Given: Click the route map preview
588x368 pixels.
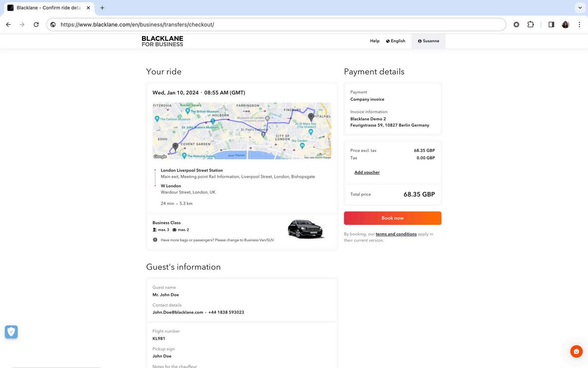Looking at the screenshot, I should click(242, 131).
